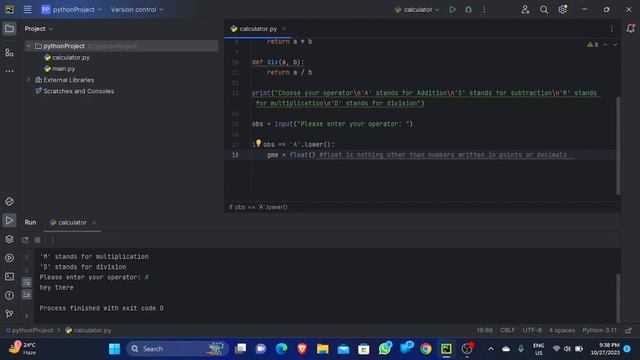Open WhatsApp from the taskbar

(384, 349)
